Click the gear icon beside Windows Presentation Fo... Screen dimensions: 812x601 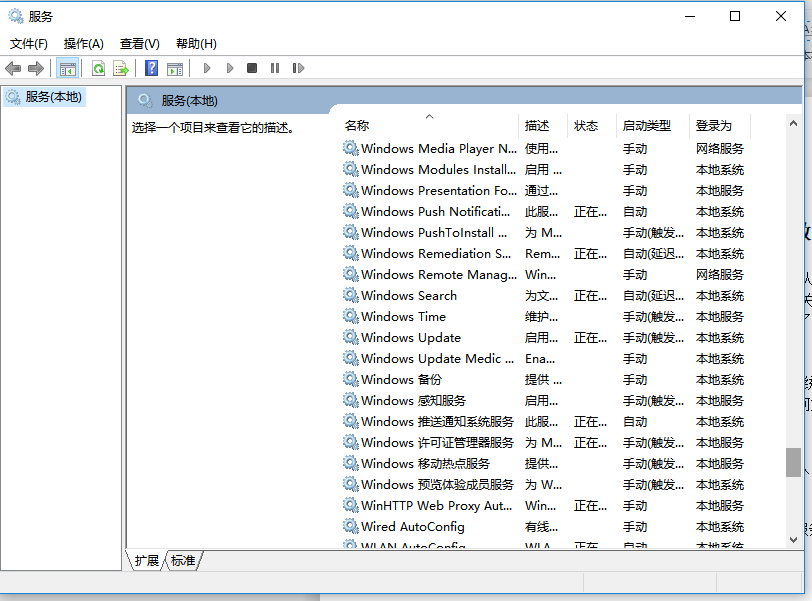tap(351, 190)
